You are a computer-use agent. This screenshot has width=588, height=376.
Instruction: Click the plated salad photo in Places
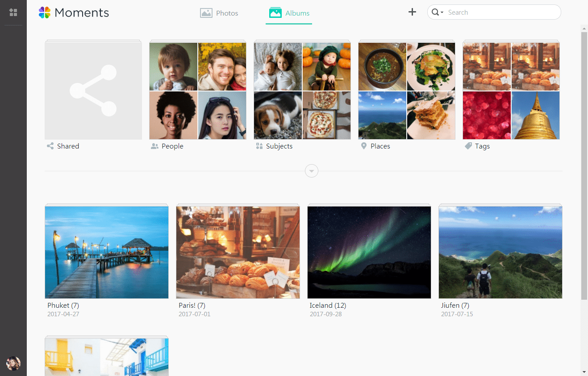(431, 66)
